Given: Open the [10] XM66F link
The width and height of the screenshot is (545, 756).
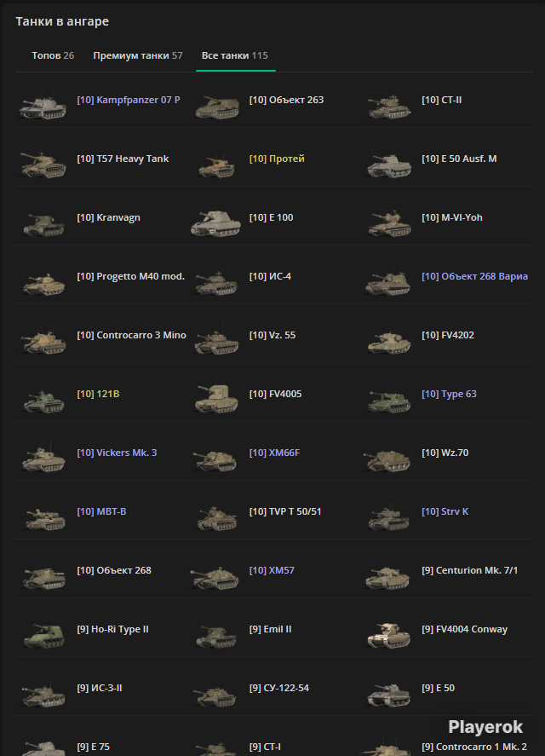Looking at the screenshot, I should point(274,453).
